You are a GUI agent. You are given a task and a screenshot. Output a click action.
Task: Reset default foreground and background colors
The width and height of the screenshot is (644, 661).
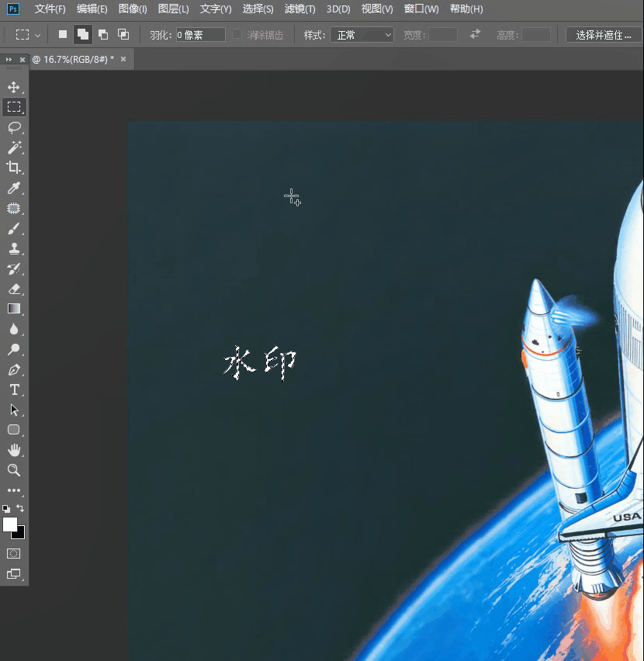6,508
